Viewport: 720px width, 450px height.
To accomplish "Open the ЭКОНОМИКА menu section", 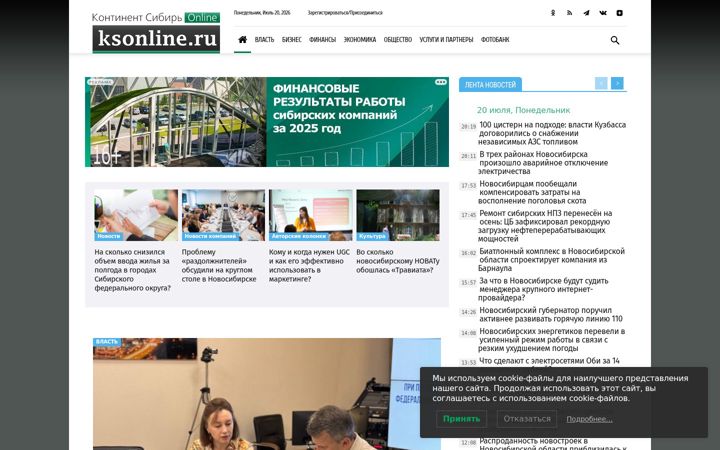I will tap(360, 39).
